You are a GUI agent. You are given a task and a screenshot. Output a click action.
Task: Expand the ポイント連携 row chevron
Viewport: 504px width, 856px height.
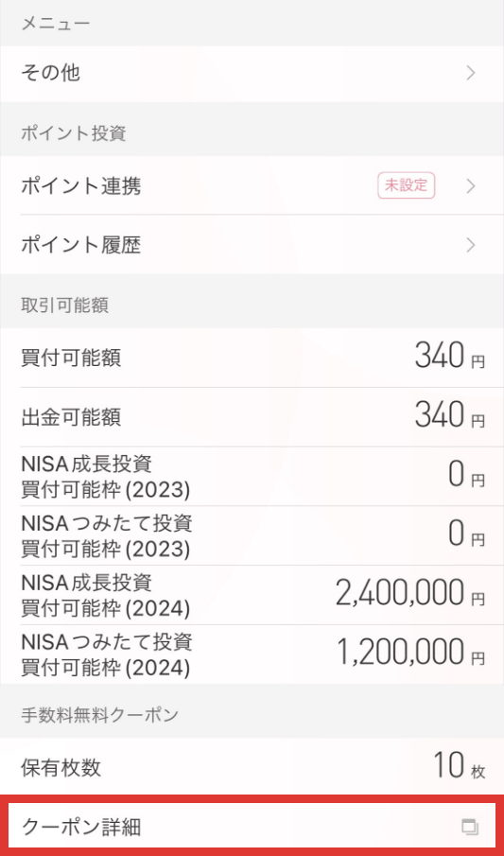pyautogui.click(x=471, y=186)
